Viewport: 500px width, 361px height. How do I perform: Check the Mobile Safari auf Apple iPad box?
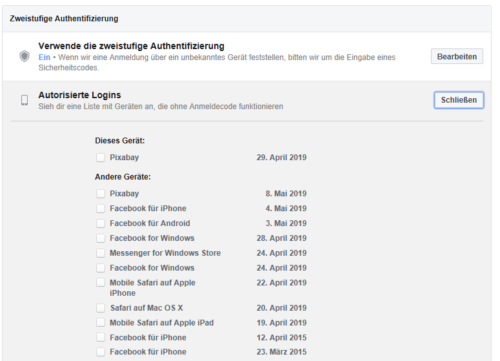(x=100, y=323)
